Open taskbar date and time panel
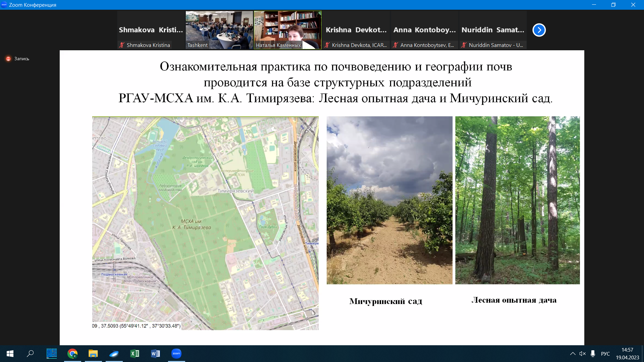 [627, 354]
